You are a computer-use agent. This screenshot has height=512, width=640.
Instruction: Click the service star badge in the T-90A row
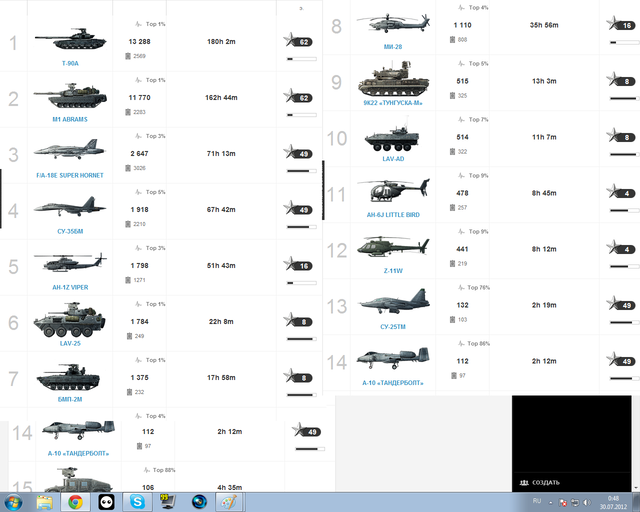tap(298, 41)
